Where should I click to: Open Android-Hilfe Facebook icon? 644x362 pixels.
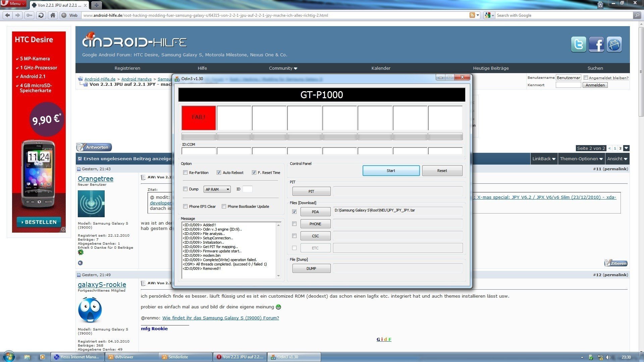point(596,44)
